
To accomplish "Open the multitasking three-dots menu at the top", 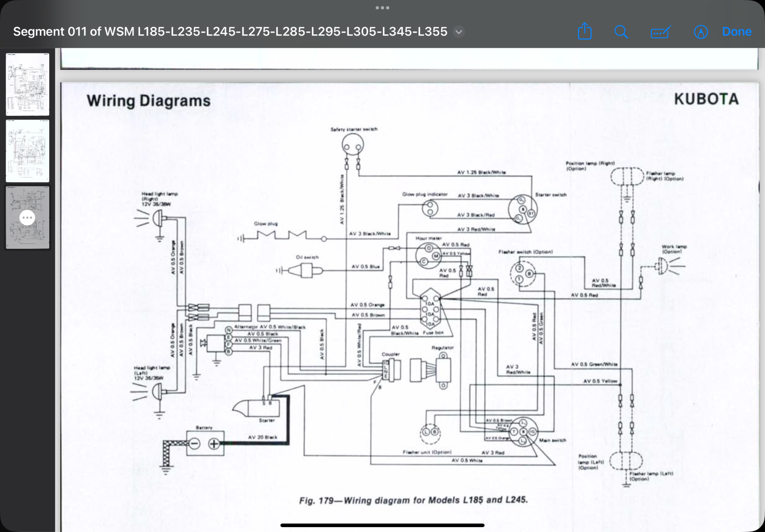I will click(382, 7).
